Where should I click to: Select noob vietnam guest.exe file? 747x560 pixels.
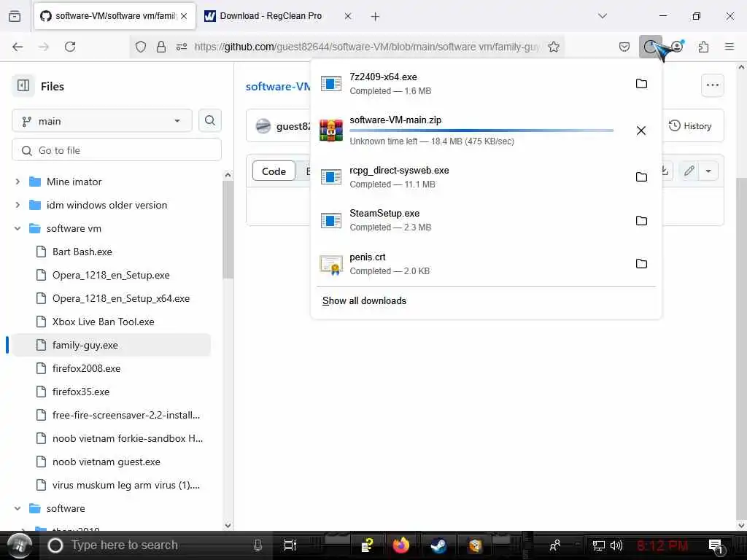point(106,462)
